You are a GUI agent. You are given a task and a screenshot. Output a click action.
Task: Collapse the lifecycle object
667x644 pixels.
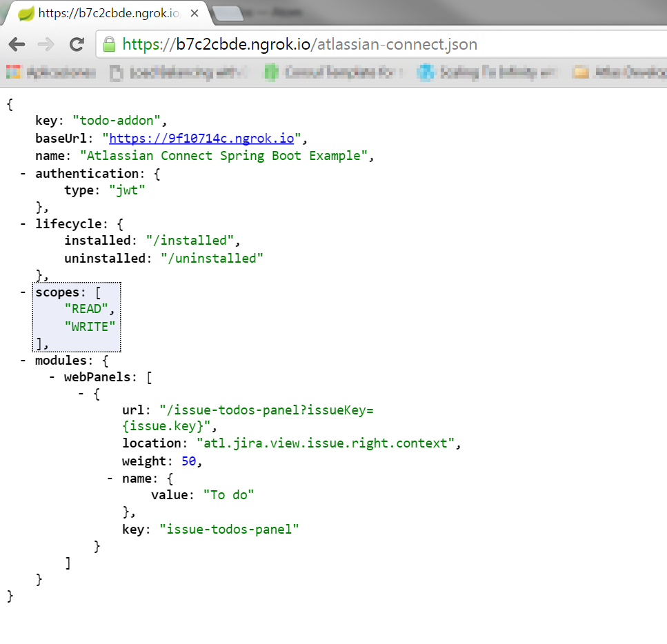pyautogui.click(x=23, y=224)
